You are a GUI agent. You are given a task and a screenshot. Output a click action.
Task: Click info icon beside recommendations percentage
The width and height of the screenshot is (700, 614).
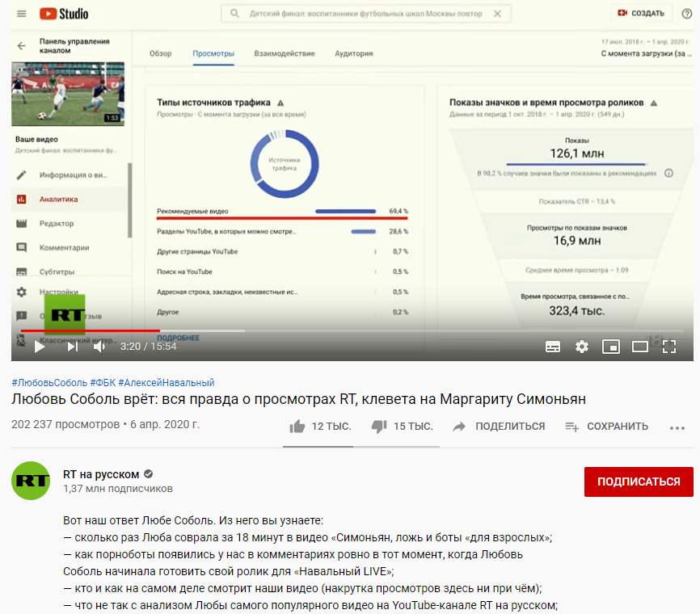pos(668,173)
